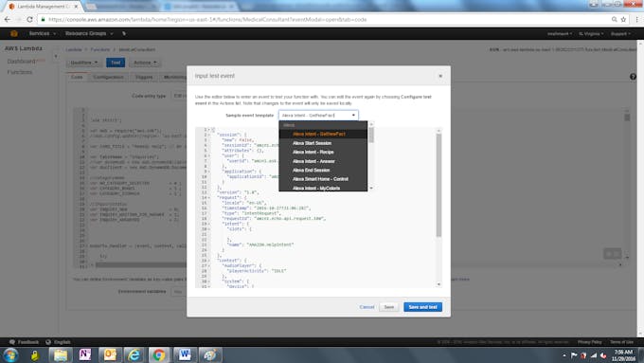Click the pushpin icon in AWS navbar

(124, 34)
